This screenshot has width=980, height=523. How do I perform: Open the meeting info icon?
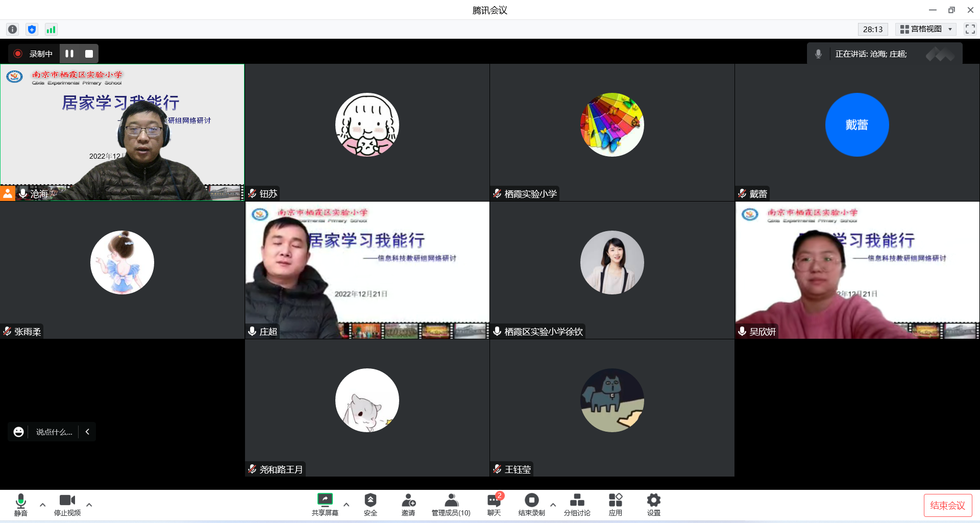(x=13, y=30)
